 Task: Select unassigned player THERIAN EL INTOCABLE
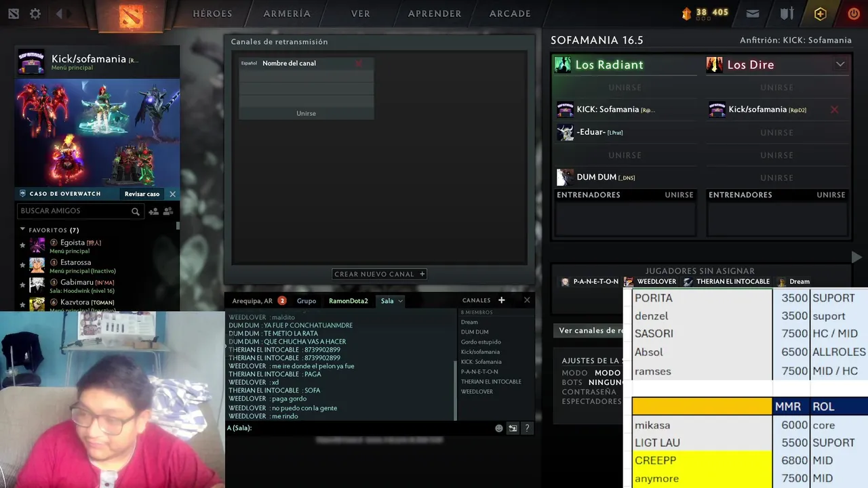(x=726, y=282)
